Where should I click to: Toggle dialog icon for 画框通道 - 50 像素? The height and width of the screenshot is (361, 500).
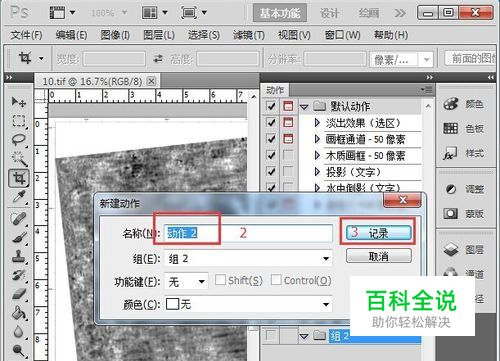[288, 139]
